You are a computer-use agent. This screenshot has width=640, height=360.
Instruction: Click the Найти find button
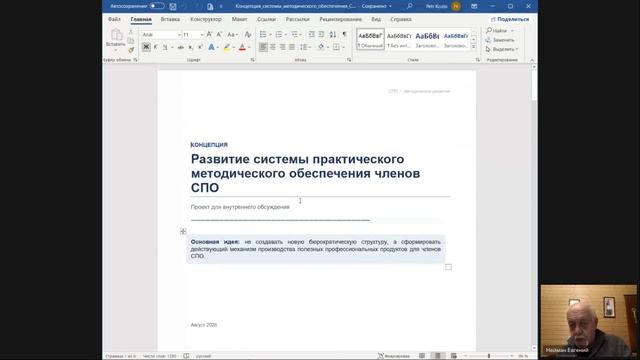point(496,31)
